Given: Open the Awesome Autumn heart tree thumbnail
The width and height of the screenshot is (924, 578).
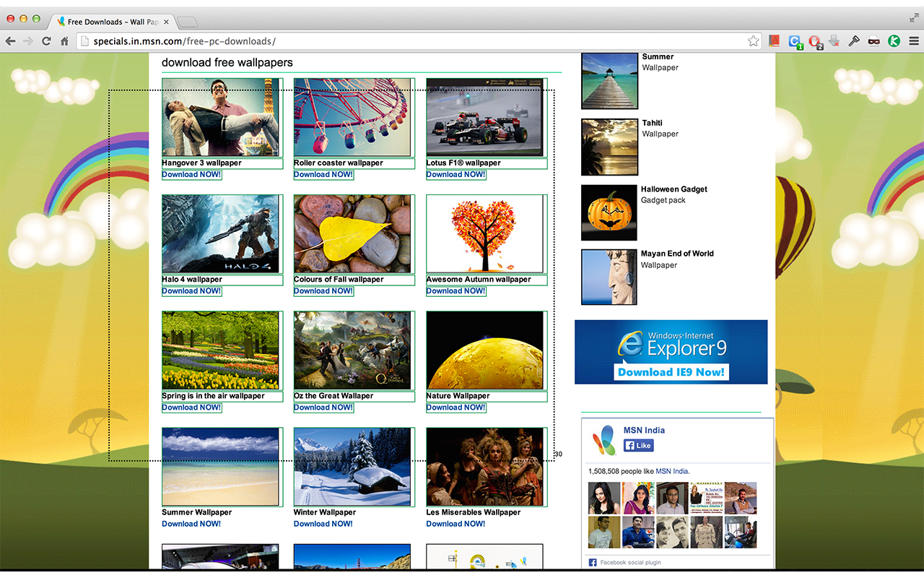Looking at the screenshot, I should pyautogui.click(x=484, y=233).
